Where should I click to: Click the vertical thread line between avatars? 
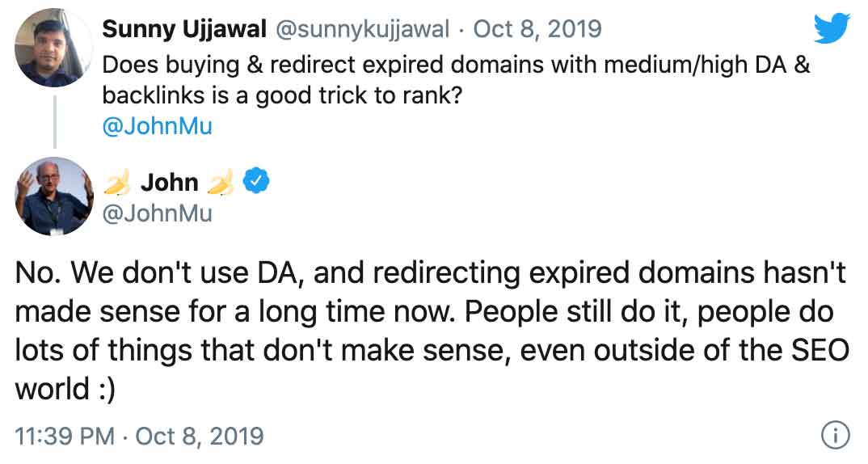point(55,120)
